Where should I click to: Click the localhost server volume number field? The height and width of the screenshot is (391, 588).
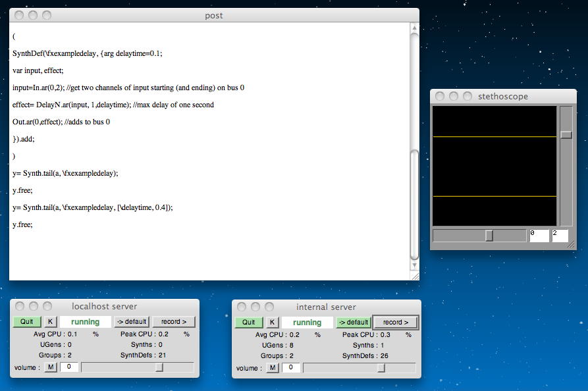pos(69,367)
